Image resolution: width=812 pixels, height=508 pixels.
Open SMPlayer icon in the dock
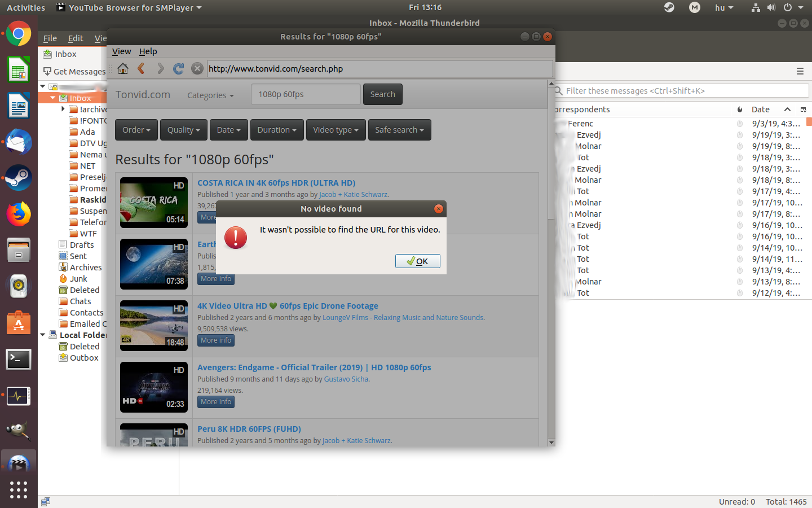pos(19,465)
